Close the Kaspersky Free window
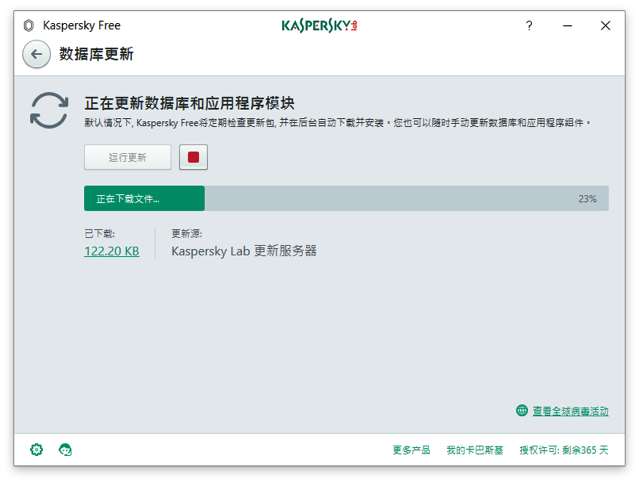 click(606, 26)
